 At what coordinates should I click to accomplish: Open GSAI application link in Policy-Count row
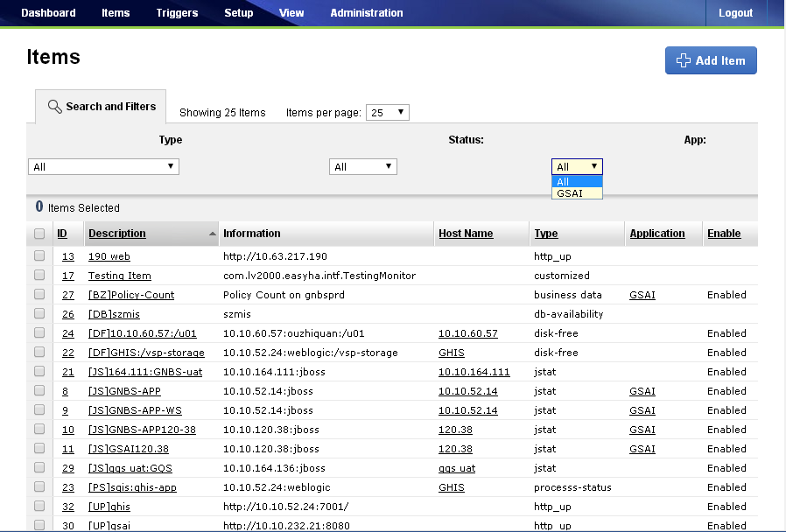pos(642,295)
